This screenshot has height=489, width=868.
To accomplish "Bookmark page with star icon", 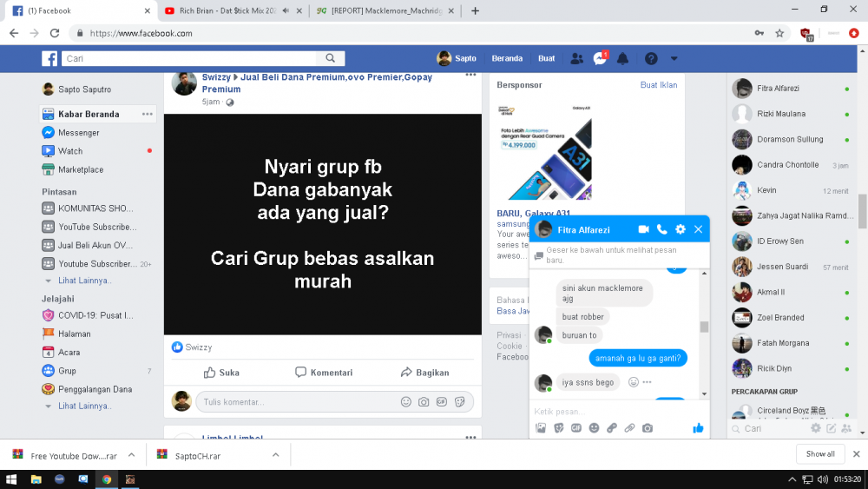I will [x=779, y=33].
